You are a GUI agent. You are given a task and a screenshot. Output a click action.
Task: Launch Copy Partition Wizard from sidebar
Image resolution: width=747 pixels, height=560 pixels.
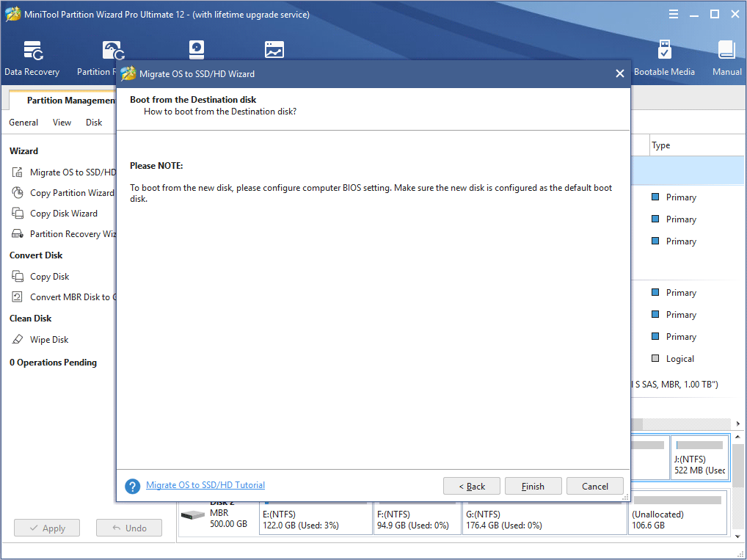point(71,193)
